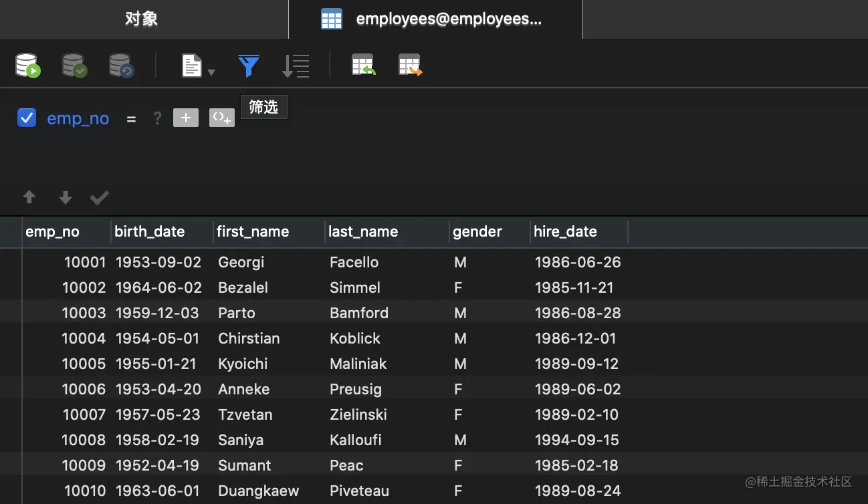The width and height of the screenshot is (868, 504).
Task: Select emp_no cell 10006
Action: (84, 389)
